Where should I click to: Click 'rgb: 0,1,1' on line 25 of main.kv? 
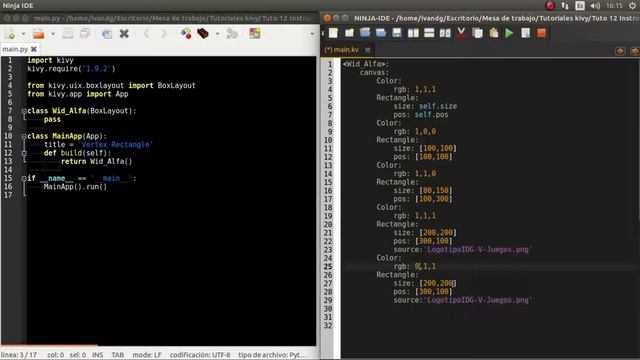(415, 267)
